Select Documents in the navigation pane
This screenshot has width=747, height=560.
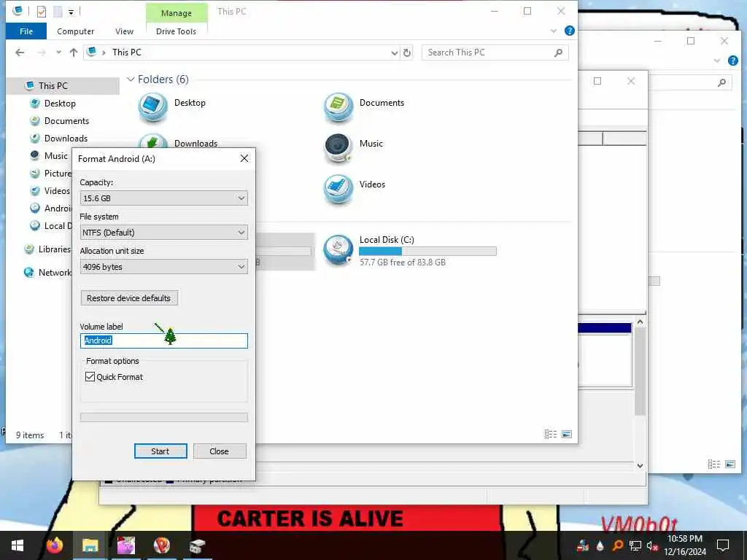[66, 121]
